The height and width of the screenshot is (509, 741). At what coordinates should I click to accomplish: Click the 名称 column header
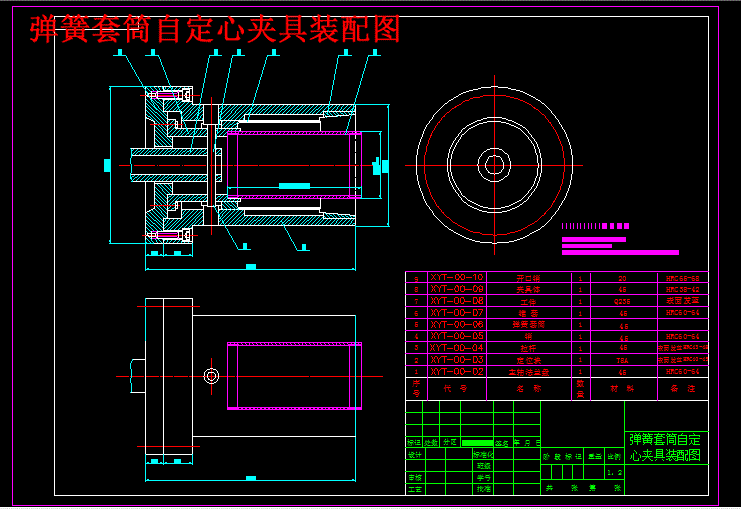(x=529, y=388)
